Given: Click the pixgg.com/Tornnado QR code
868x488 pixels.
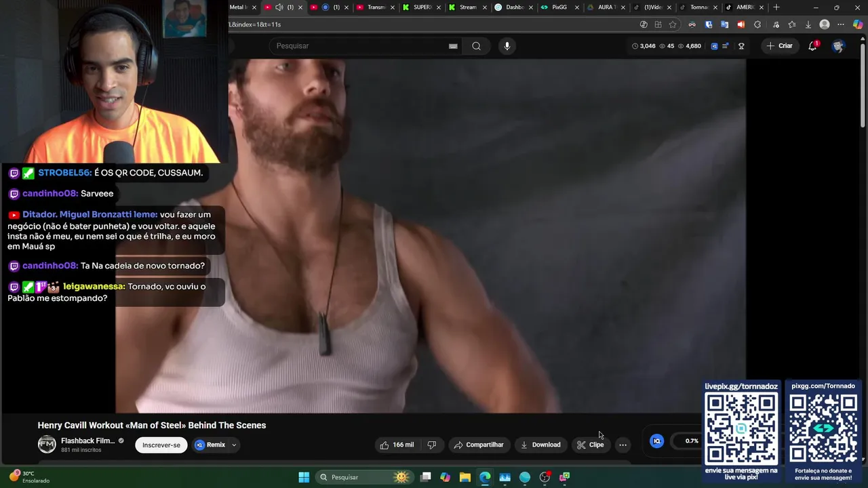Looking at the screenshot, I should (x=823, y=428).
